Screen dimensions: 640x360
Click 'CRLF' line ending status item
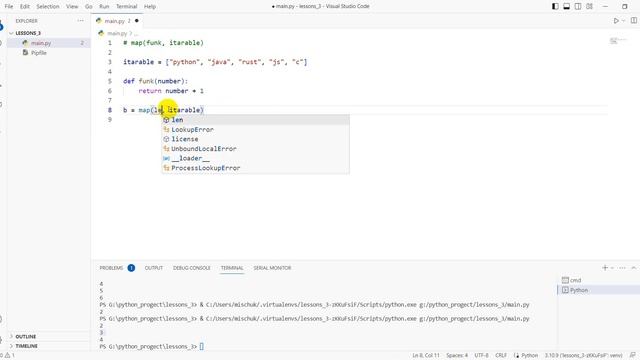501,356
